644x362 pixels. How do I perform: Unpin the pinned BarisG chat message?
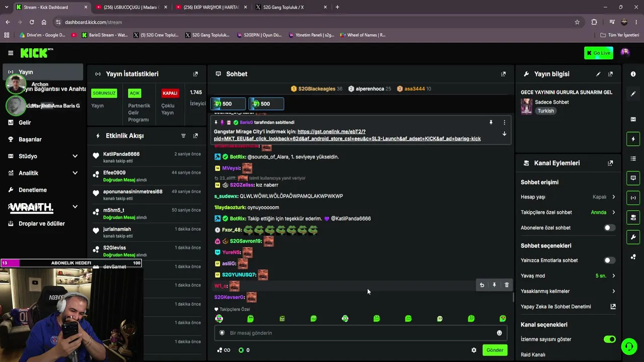pos(491,122)
